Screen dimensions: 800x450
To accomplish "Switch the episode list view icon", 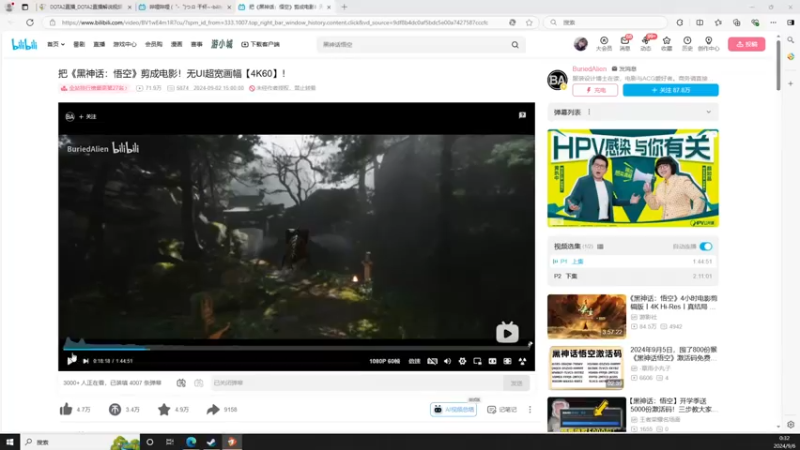I will coord(601,246).
